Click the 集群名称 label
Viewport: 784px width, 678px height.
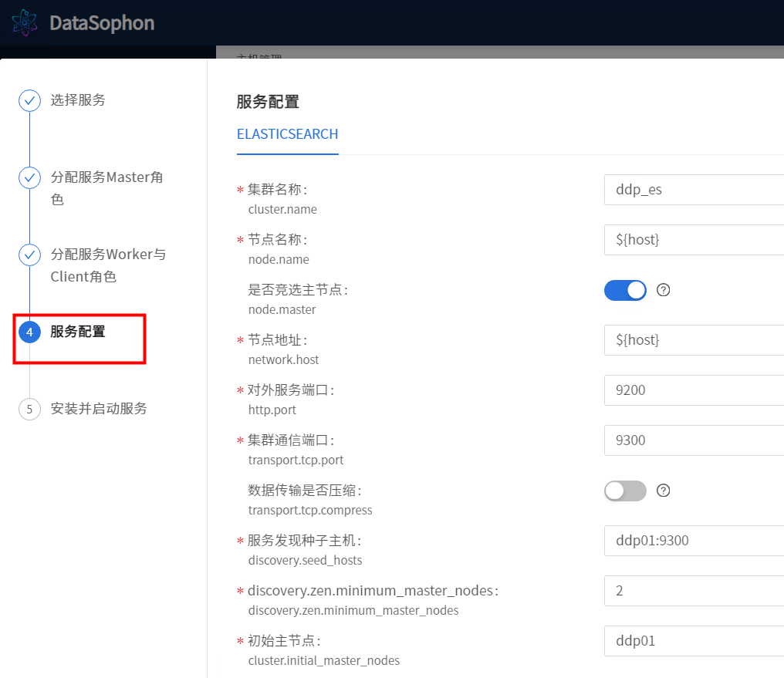278,189
